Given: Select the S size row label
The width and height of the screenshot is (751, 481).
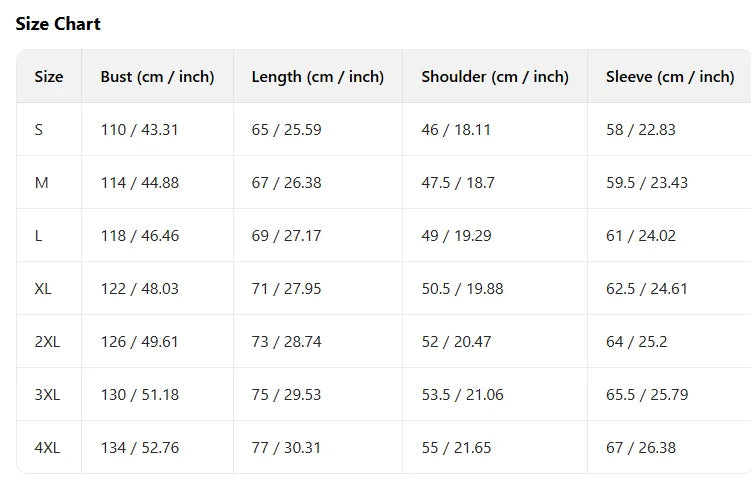Looking at the screenshot, I should point(39,130).
